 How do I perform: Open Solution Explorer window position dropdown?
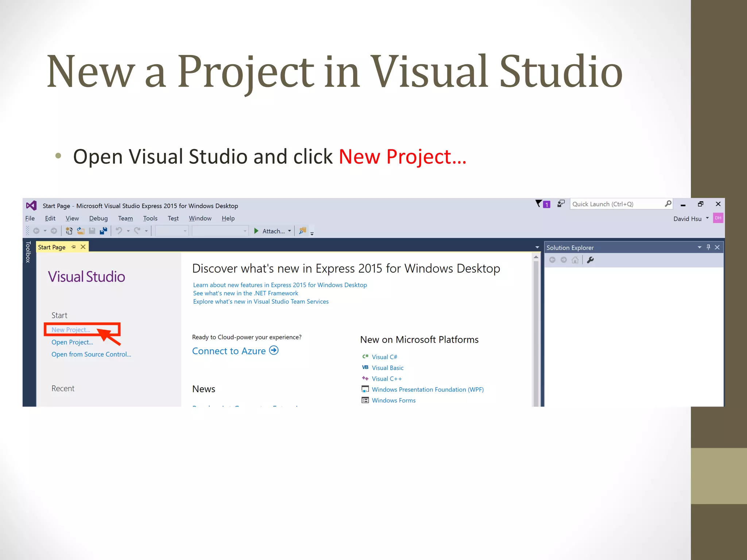(699, 247)
